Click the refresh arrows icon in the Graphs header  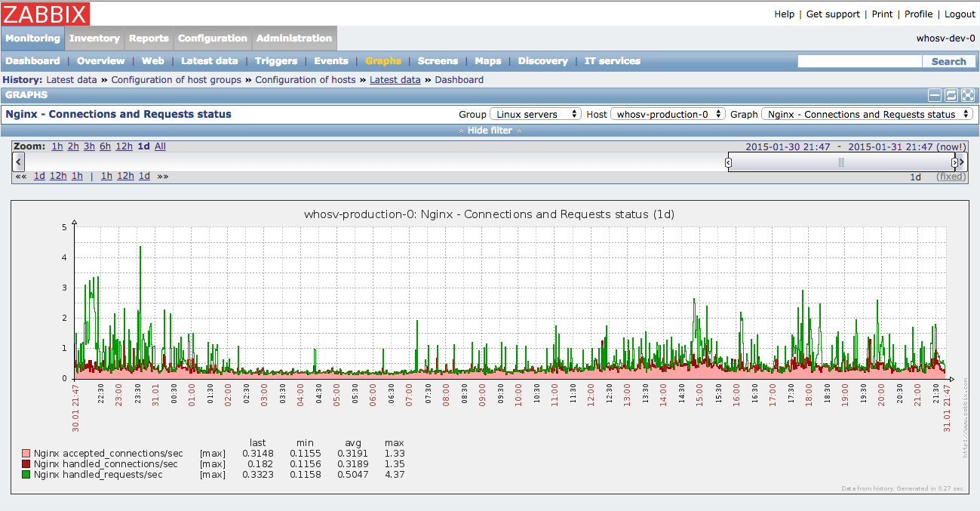951,95
